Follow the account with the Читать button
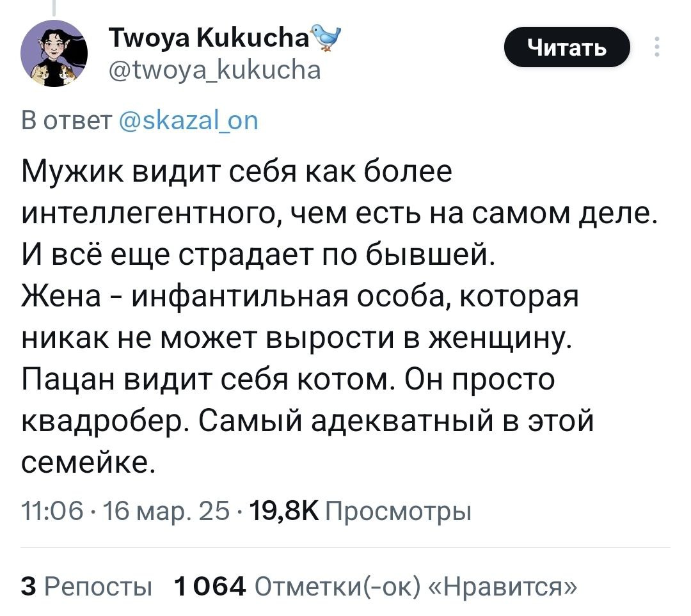 pos(567,47)
